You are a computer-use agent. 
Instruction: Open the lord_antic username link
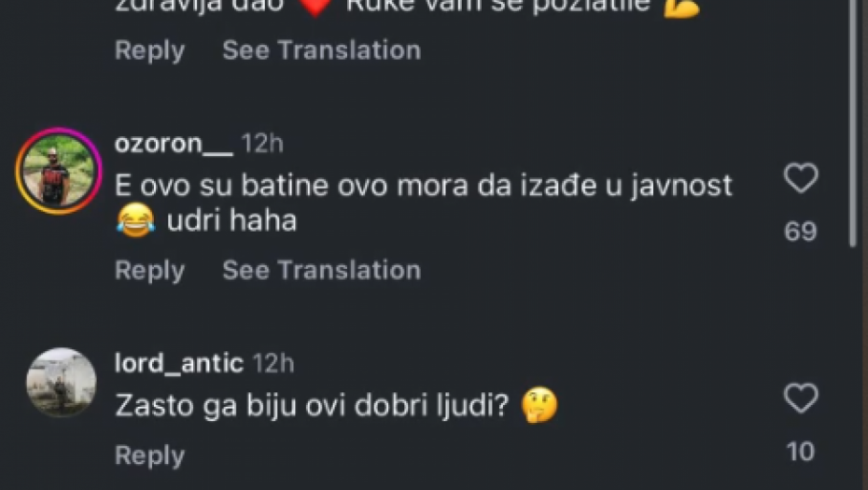[x=179, y=364]
